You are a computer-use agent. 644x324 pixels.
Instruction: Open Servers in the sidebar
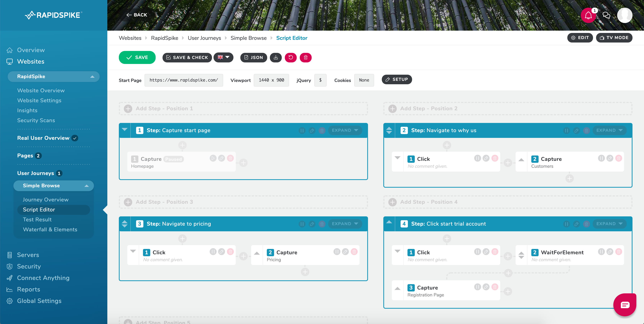28,255
